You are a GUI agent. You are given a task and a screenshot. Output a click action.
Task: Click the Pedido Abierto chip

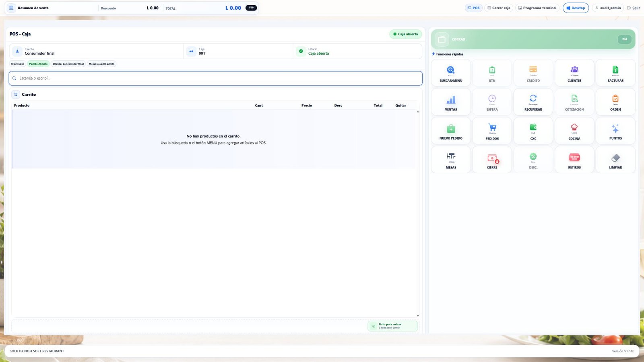click(38, 64)
